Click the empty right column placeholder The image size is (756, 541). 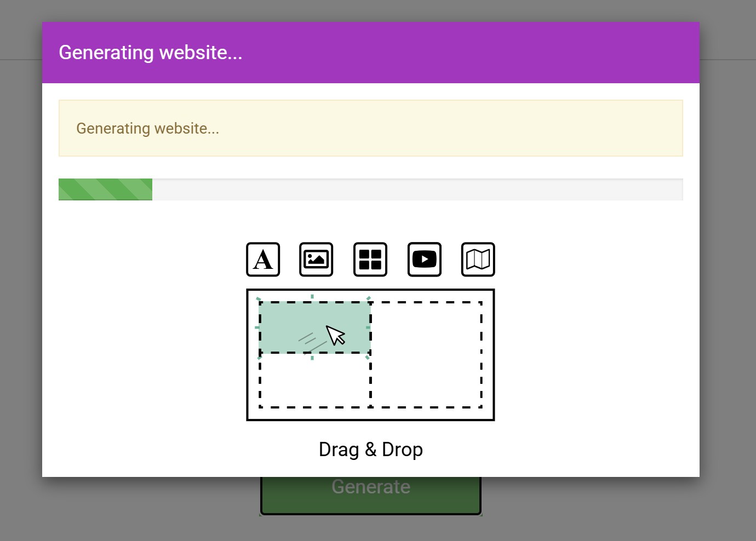pos(427,353)
